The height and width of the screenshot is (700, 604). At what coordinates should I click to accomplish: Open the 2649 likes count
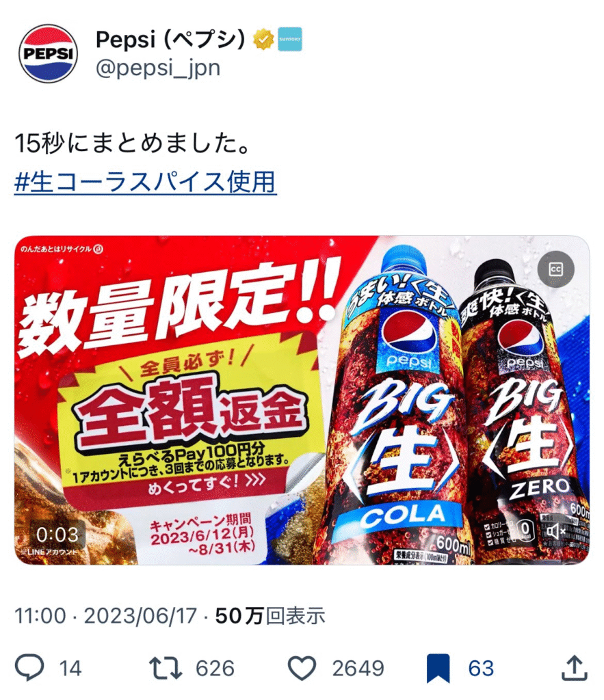click(358, 669)
